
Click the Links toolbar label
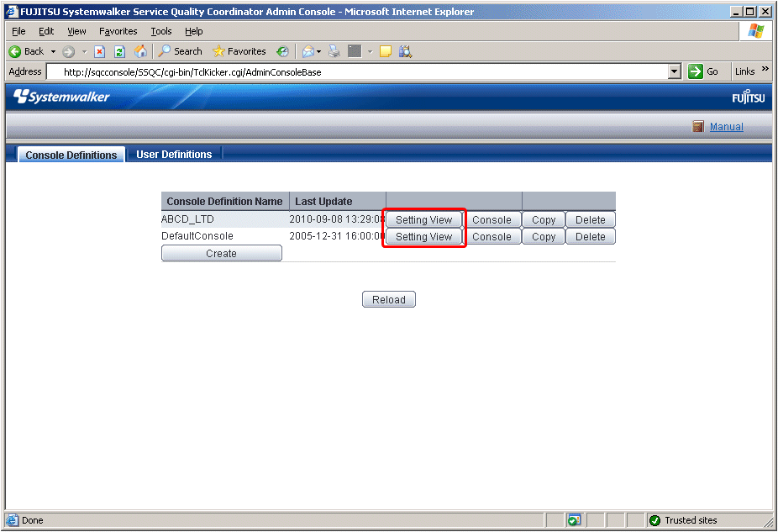(x=744, y=72)
